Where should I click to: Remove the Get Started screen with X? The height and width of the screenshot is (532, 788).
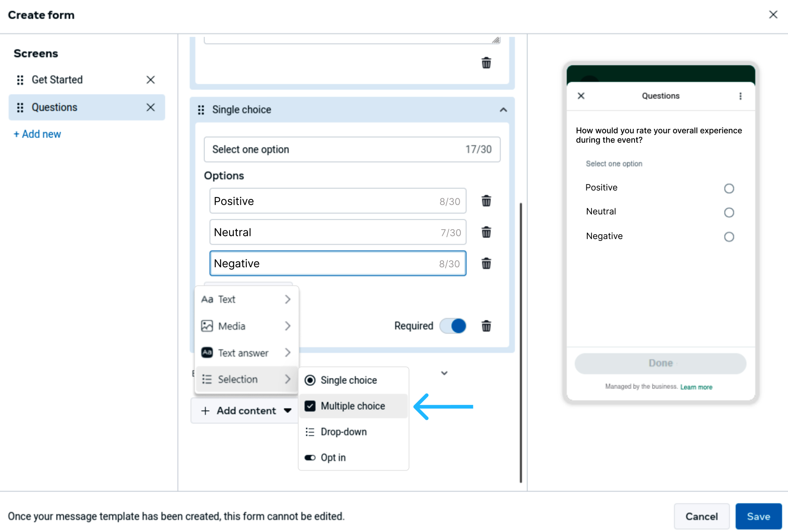click(x=151, y=79)
